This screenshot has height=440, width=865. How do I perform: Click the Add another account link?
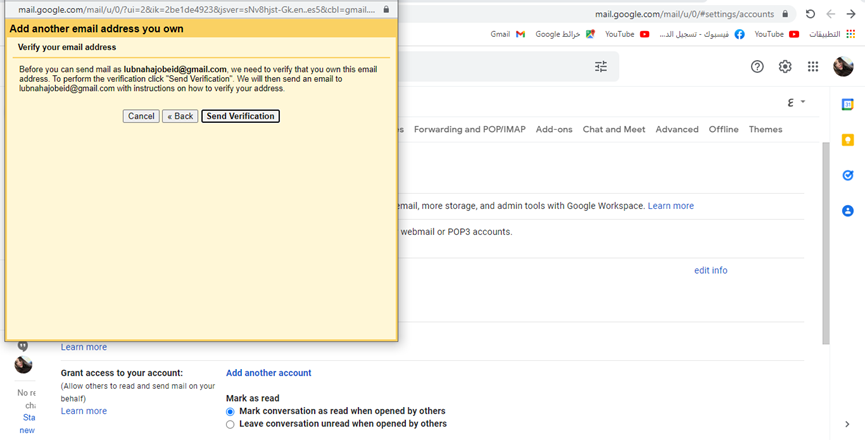tap(268, 373)
